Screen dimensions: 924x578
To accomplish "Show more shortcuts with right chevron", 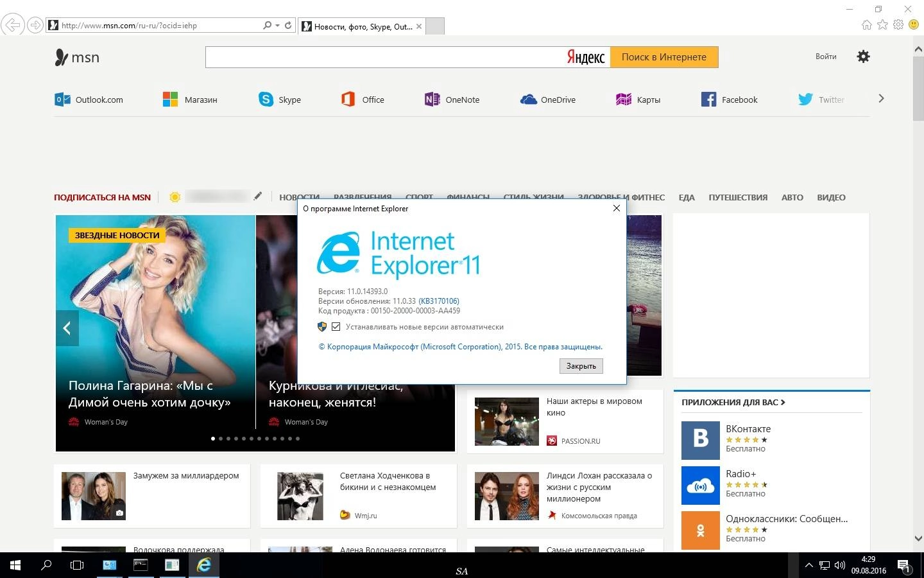I will pos(881,98).
